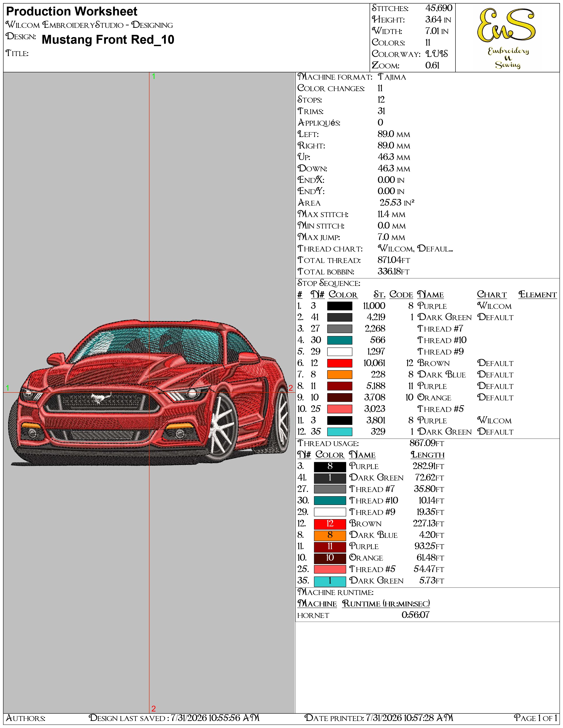Select the stitches value "45,690"
The height and width of the screenshot is (728, 563).
tap(439, 8)
